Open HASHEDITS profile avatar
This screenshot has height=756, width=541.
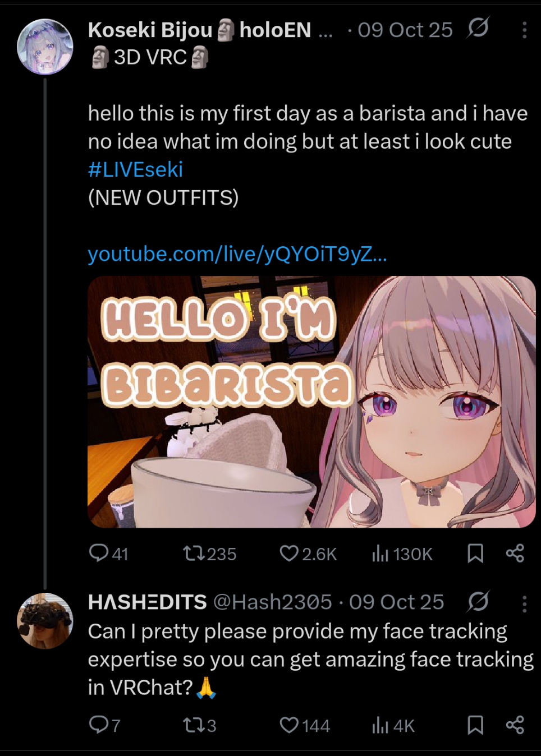45,621
